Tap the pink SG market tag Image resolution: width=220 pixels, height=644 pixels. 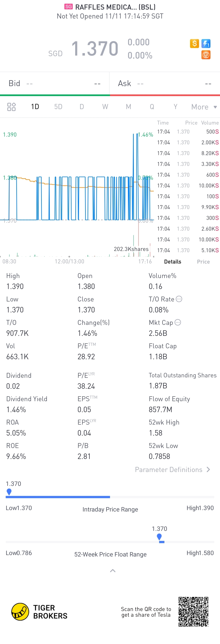(x=69, y=7)
